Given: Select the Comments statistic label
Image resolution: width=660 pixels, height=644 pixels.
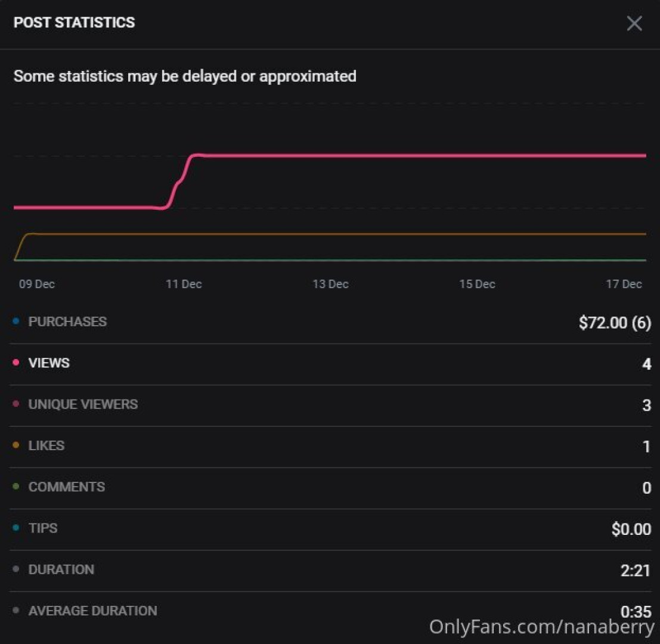Looking at the screenshot, I should [x=67, y=487].
